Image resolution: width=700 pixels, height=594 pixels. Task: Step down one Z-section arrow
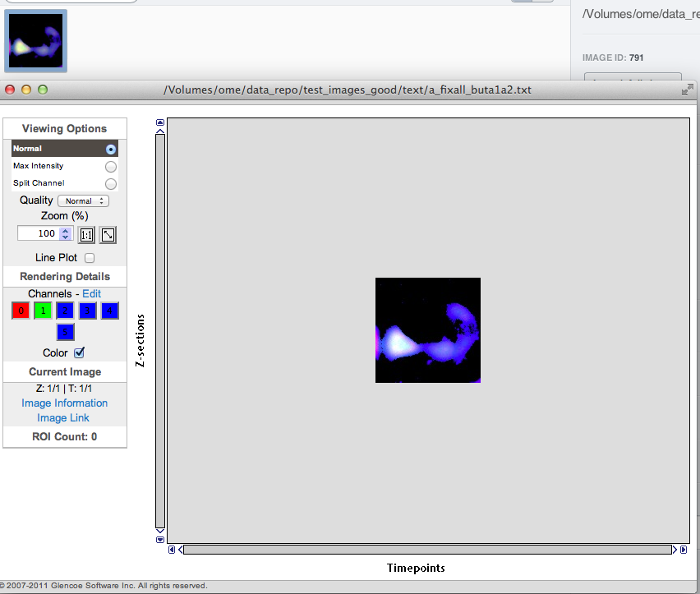pos(160,531)
